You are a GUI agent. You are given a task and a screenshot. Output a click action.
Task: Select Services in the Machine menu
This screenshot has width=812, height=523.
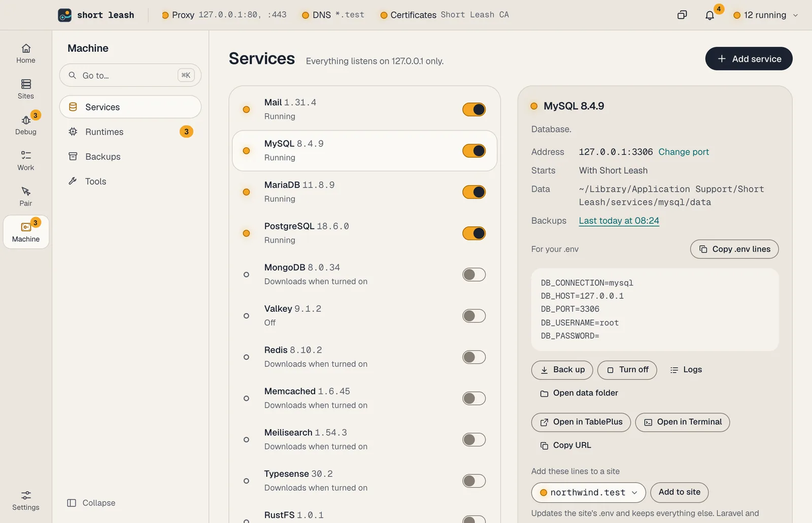point(130,107)
